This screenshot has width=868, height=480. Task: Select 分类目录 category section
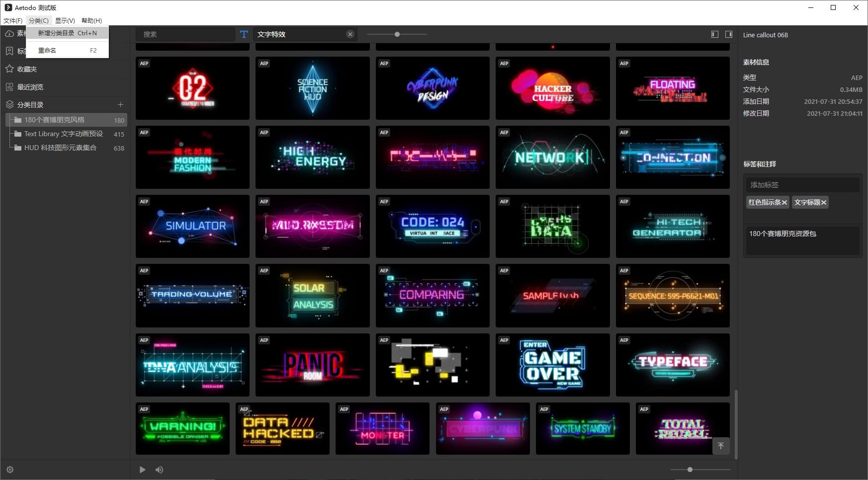(30, 105)
